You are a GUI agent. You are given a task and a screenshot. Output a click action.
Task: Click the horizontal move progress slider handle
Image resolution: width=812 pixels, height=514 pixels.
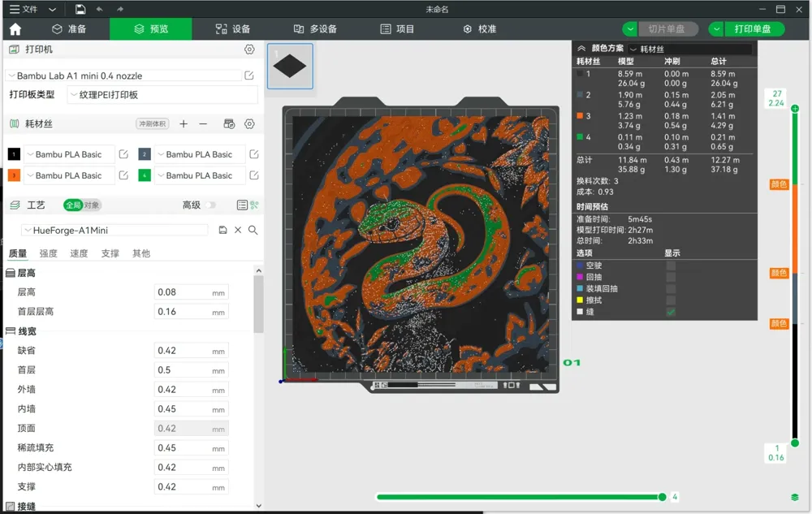point(662,497)
